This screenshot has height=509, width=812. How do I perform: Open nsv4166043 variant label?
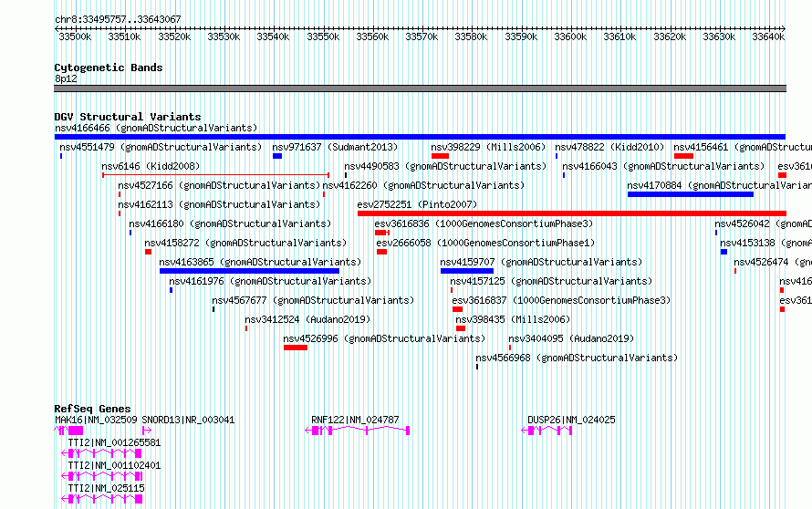tap(663, 166)
